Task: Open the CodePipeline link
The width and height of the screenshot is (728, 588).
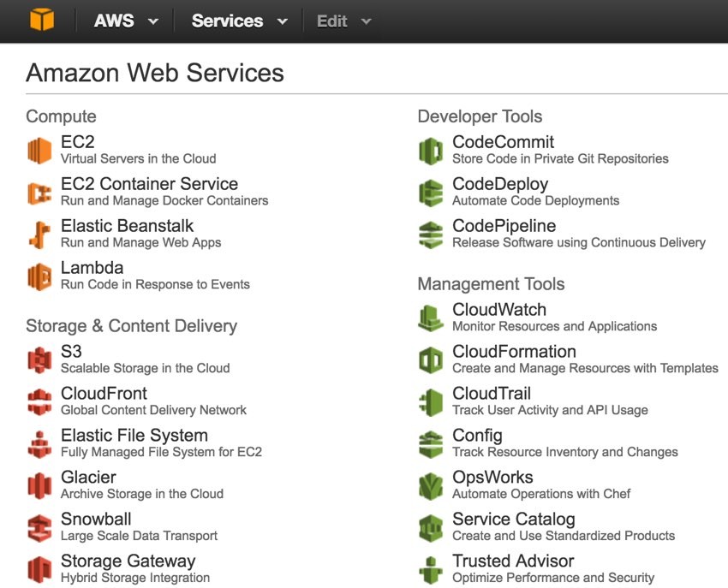Action: 504,226
